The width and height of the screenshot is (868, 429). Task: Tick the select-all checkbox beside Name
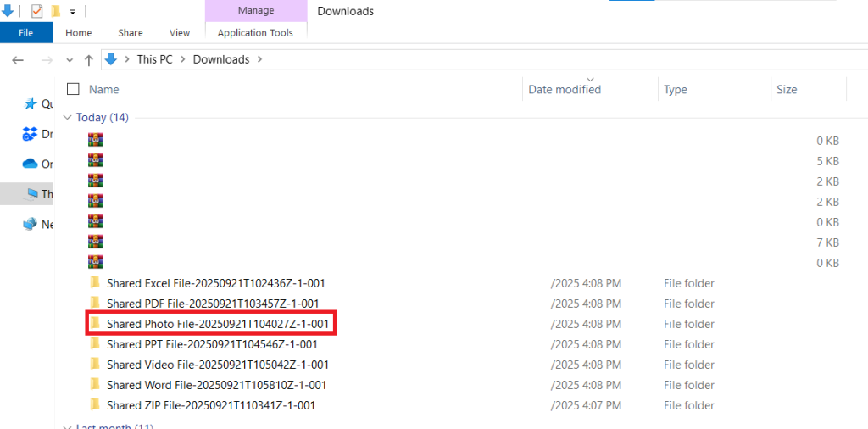pos(73,89)
